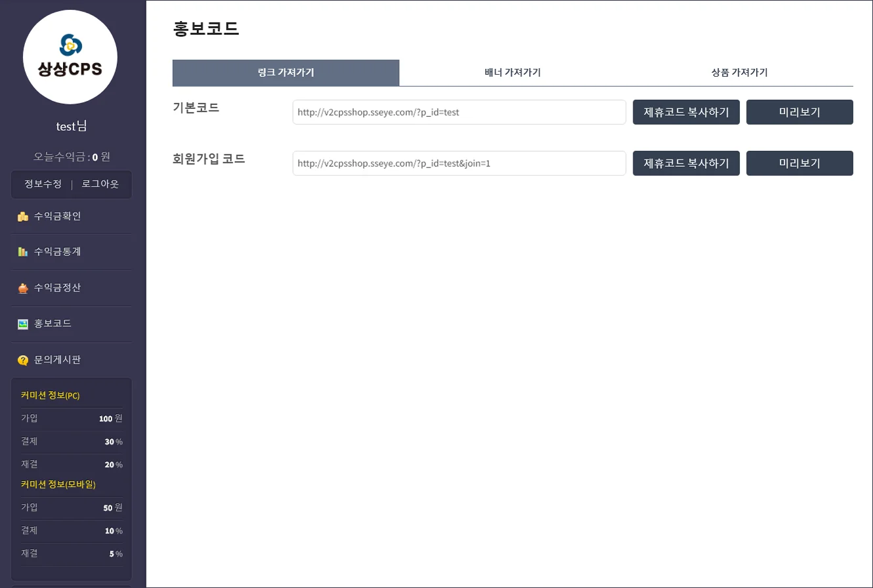Preview the 기본코드 link via 미리보기
The width and height of the screenshot is (873, 588).
(x=799, y=112)
